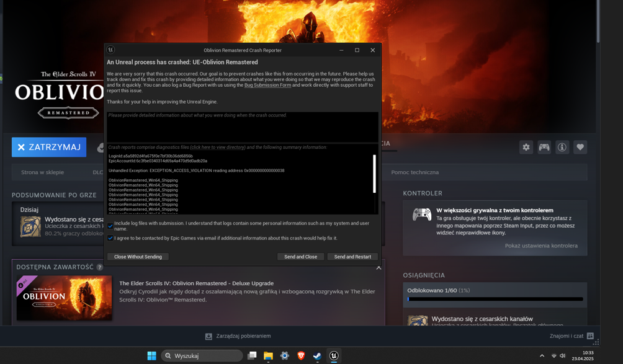Viewport: 623px width, 364px height.
Task: Open the game info icon
Action: click(x=562, y=147)
